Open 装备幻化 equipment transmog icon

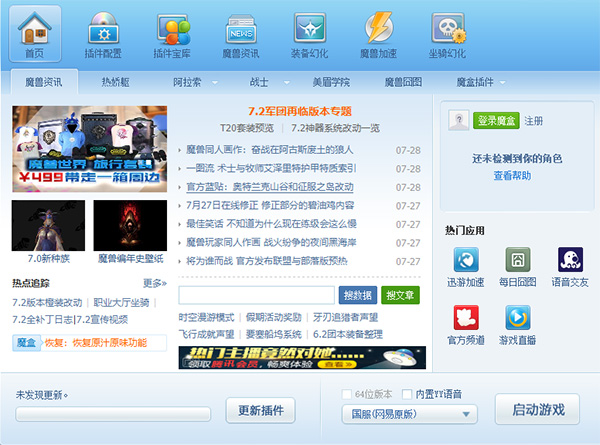310,34
